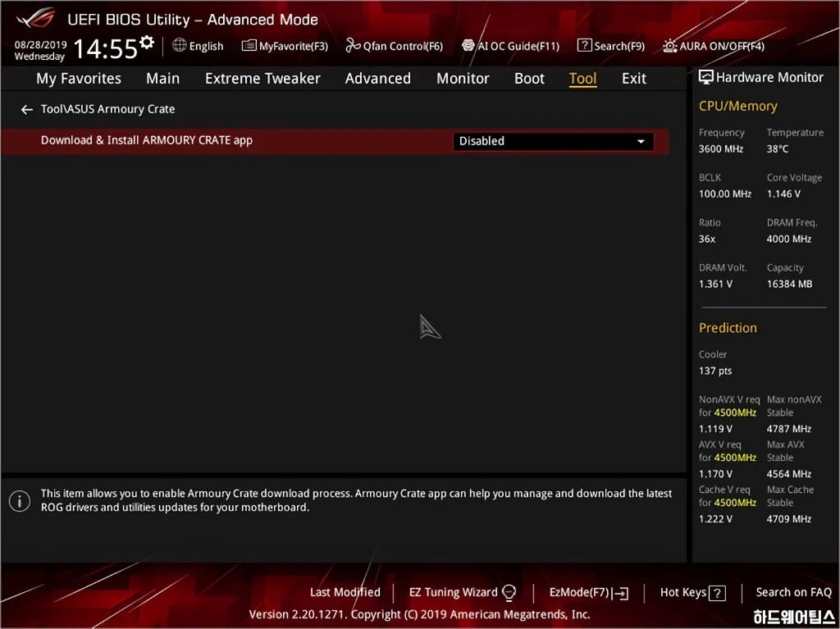The width and height of the screenshot is (840, 629).
Task: Open the Exit tab
Action: tap(634, 78)
